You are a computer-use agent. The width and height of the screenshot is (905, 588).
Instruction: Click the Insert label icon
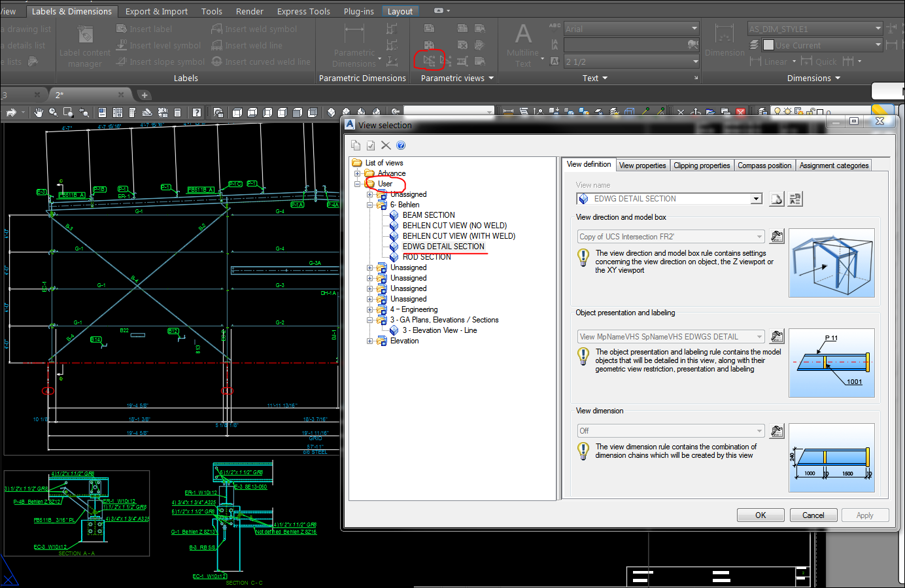tap(120, 29)
